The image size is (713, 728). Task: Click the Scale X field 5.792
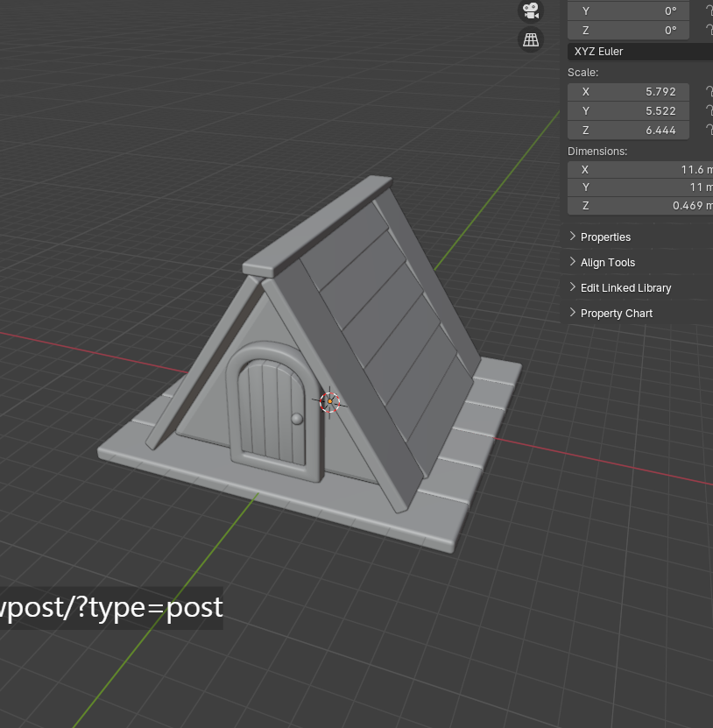pyautogui.click(x=629, y=92)
